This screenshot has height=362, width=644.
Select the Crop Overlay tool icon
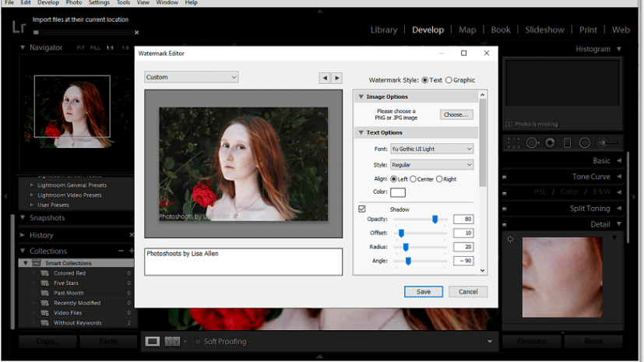[x=514, y=143]
